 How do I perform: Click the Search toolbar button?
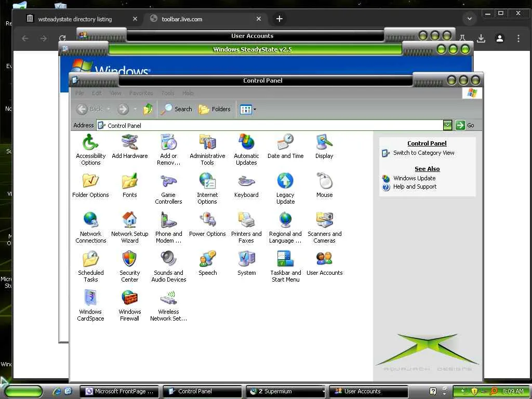177,109
